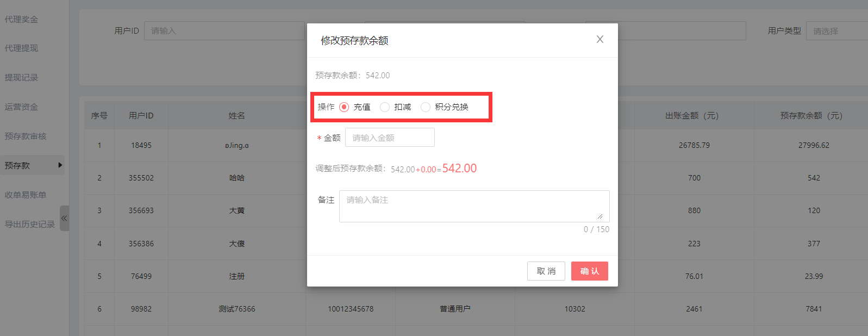Open the 用户类型 dropdown
Image resolution: width=868 pixels, height=336 pixels.
(x=836, y=31)
